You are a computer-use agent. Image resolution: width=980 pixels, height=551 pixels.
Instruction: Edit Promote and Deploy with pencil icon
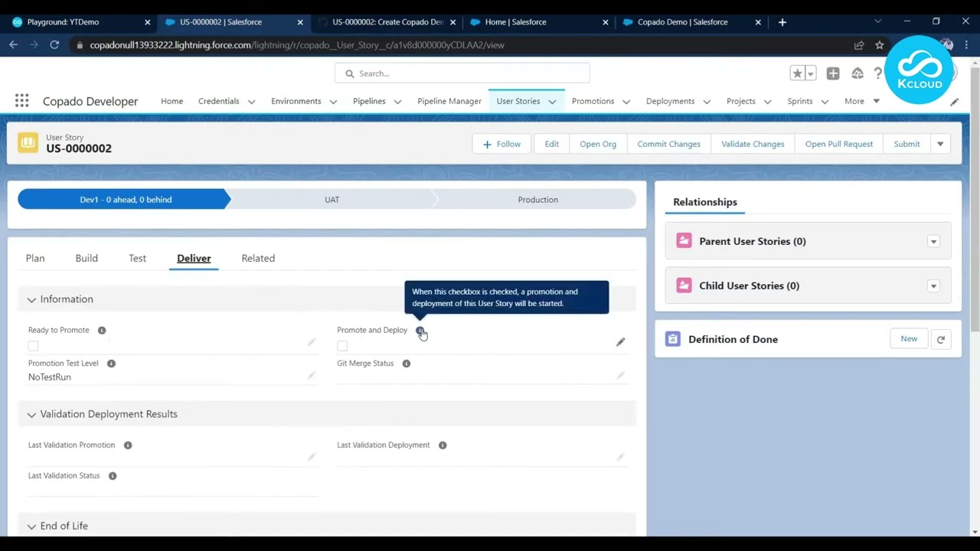[x=620, y=342]
